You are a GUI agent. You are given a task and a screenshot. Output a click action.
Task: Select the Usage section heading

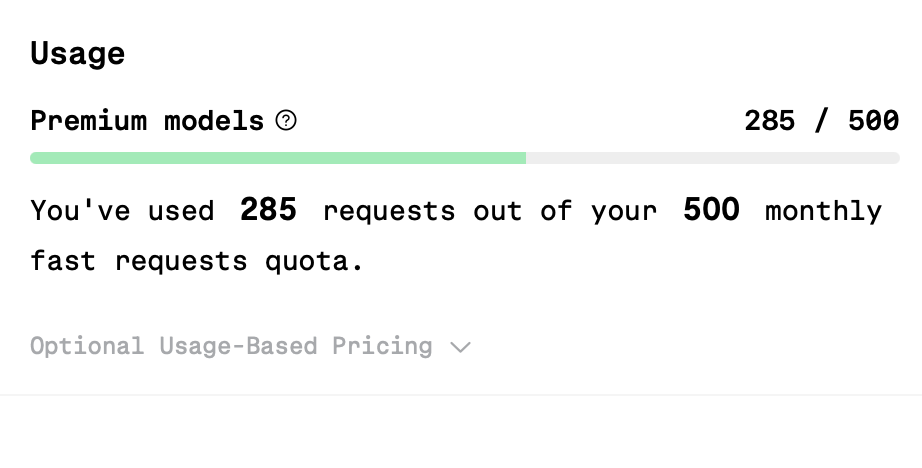(78, 54)
